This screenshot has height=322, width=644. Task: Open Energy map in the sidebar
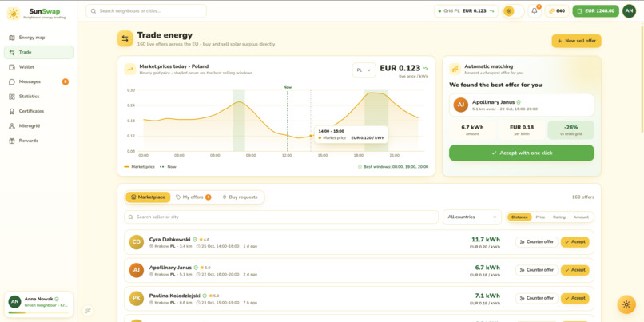click(38, 38)
